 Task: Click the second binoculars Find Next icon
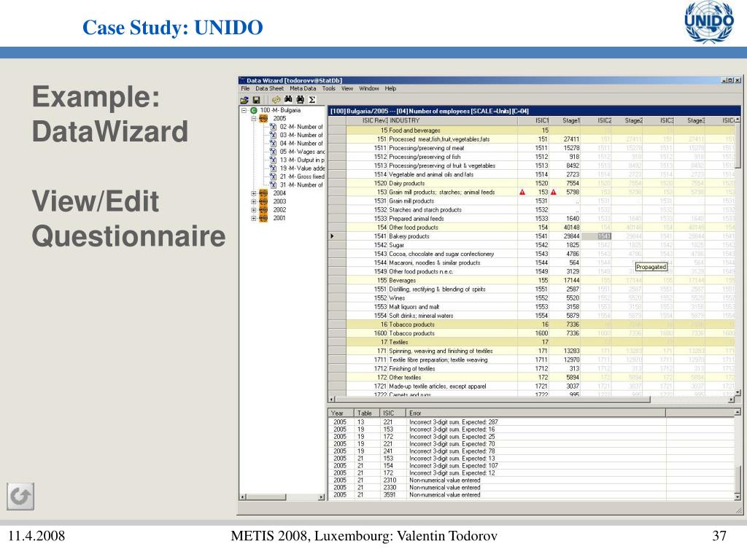[x=300, y=99]
